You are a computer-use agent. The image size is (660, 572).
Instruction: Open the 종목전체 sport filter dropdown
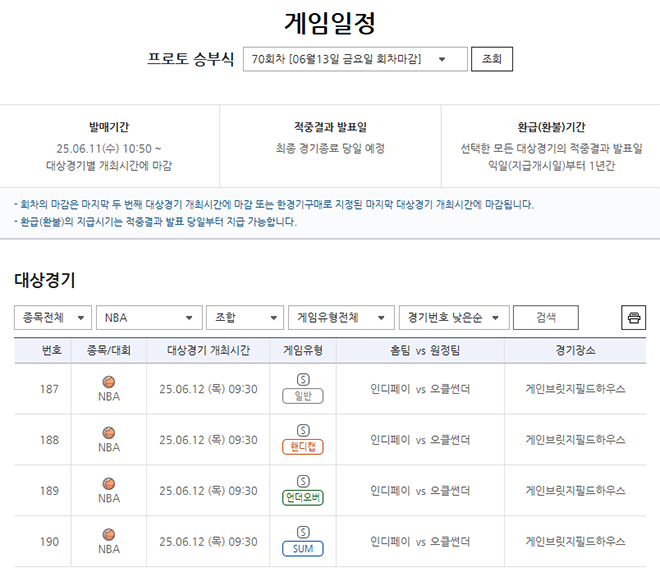coord(53,318)
